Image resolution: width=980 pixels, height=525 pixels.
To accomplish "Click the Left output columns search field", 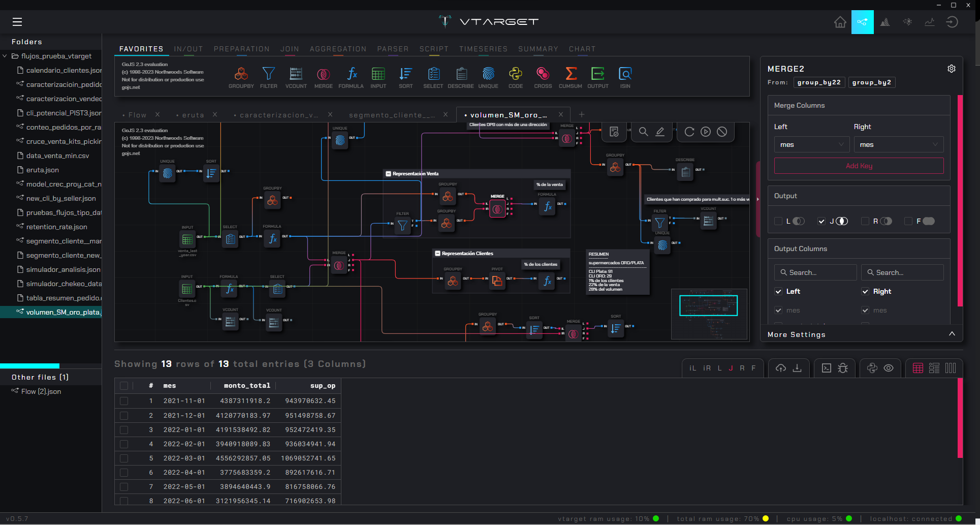I will point(815,272).
